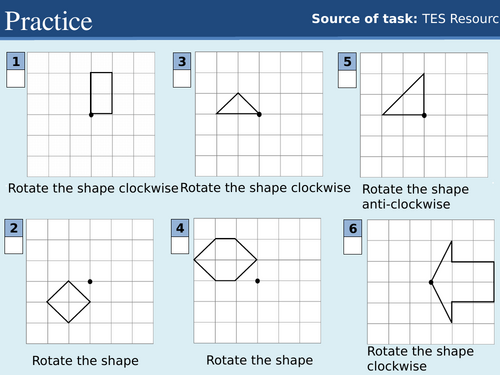Select the rectangle shape in grid 1
The width and height of the screenshot is (500, 375).
point(101,93)
